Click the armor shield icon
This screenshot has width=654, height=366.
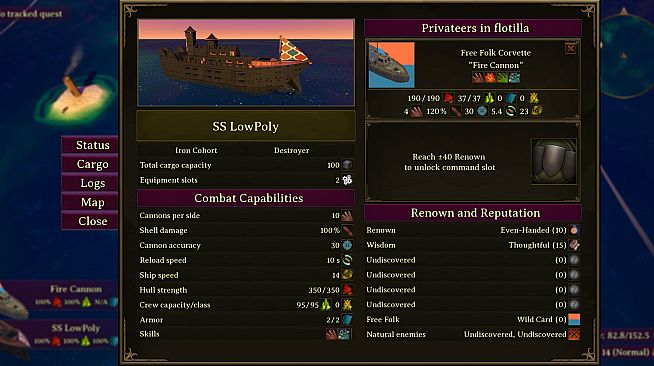coord(347,320)
